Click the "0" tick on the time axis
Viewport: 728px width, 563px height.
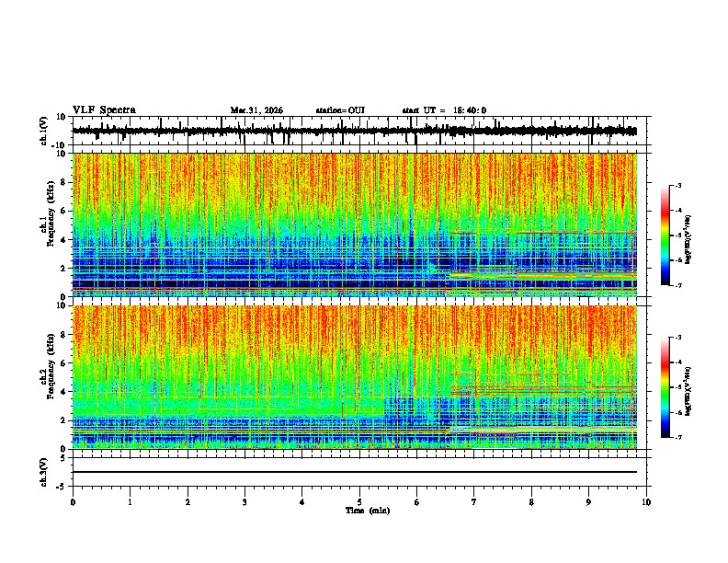[73, 502]
